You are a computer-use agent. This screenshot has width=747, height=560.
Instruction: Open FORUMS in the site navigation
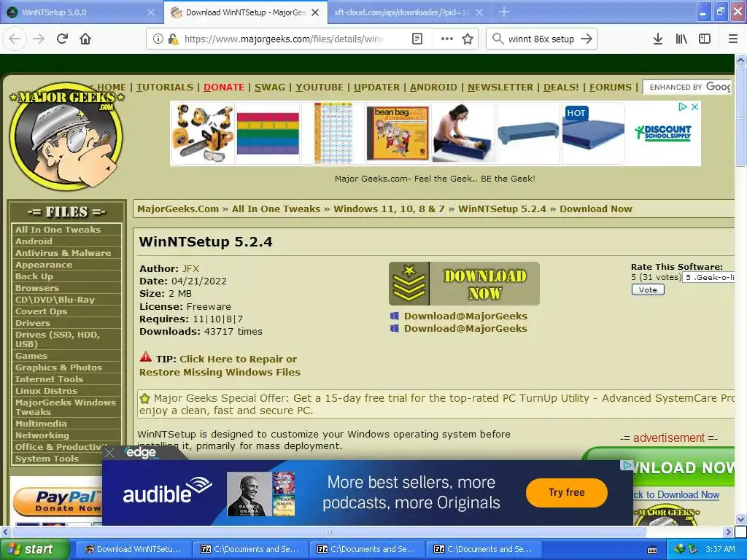tap(611, 87)
